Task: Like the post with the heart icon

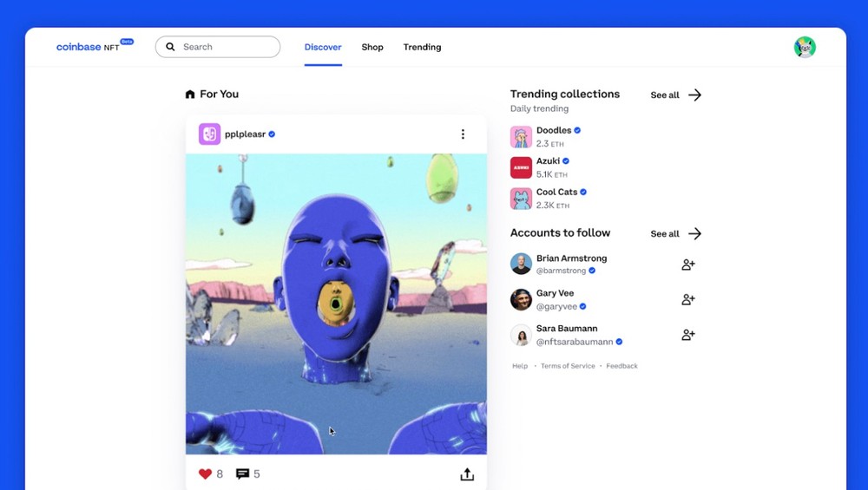Action: click(x=206, y=474)
